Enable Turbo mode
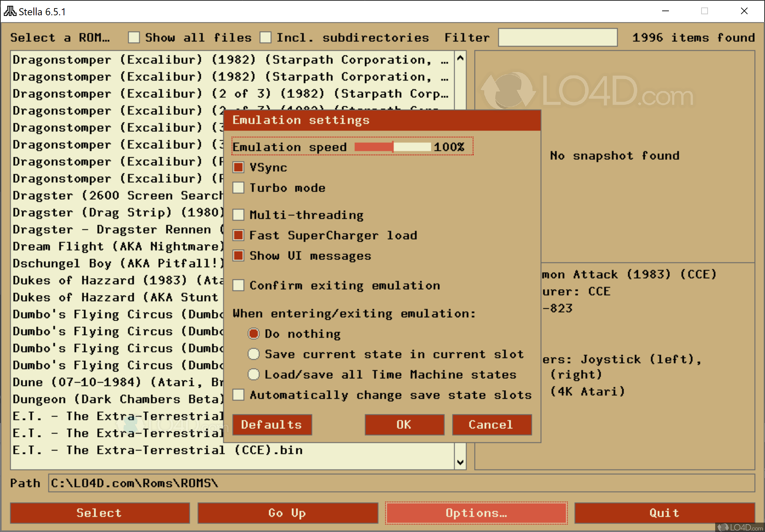The height and width of the screenshot is (532, 765). [x=238, y=188]
